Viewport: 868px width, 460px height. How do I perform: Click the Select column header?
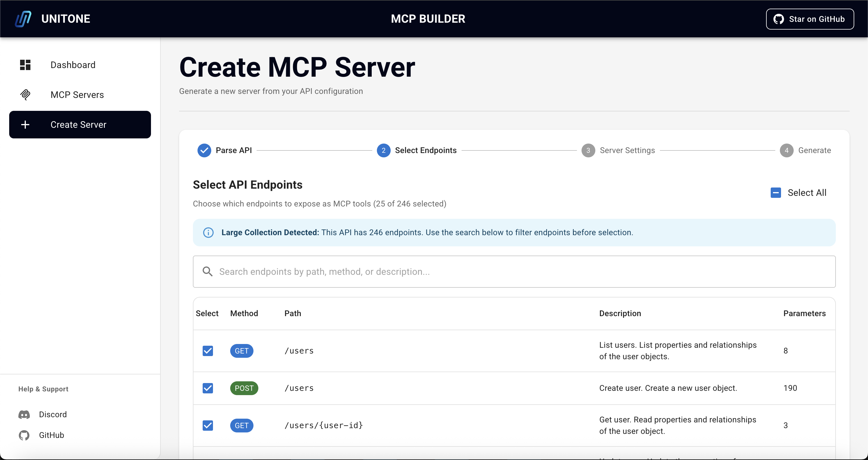tap(207, 313)
